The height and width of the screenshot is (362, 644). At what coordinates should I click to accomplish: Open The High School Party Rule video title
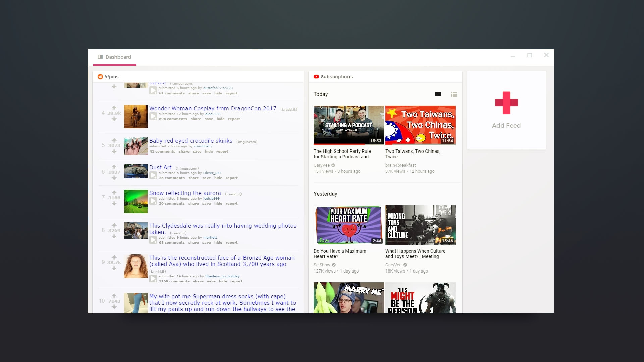tap(342, 154)
